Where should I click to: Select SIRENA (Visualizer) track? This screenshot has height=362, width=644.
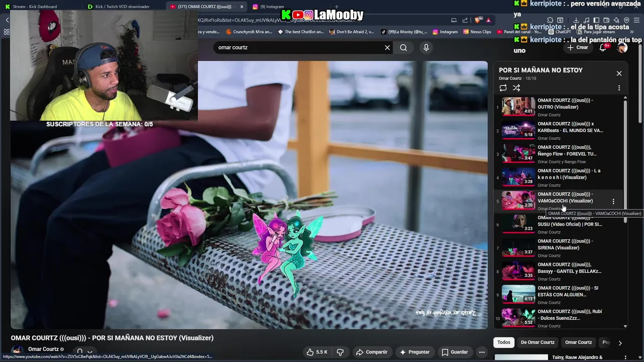(x=559, y=248)
